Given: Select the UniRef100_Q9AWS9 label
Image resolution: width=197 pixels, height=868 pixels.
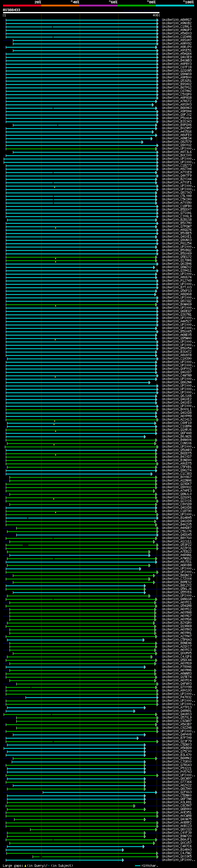Looking at the screenshot, I should point(177,74).
